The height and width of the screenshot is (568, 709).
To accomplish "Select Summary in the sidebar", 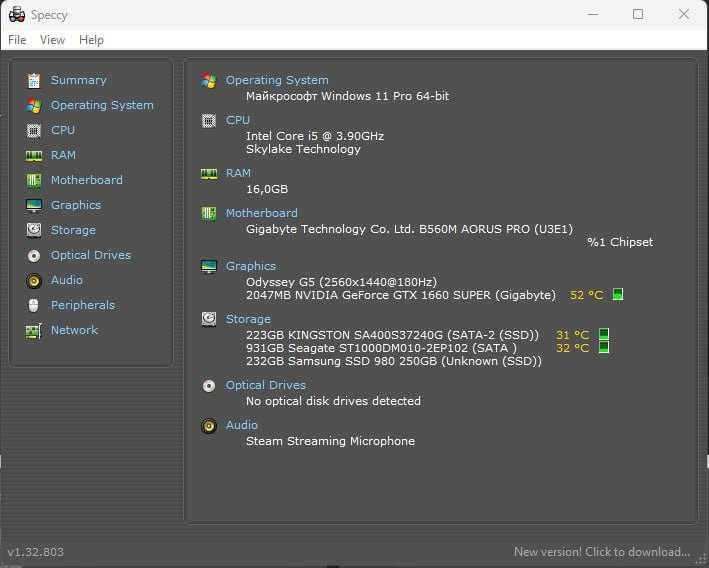I will (79, 80).
